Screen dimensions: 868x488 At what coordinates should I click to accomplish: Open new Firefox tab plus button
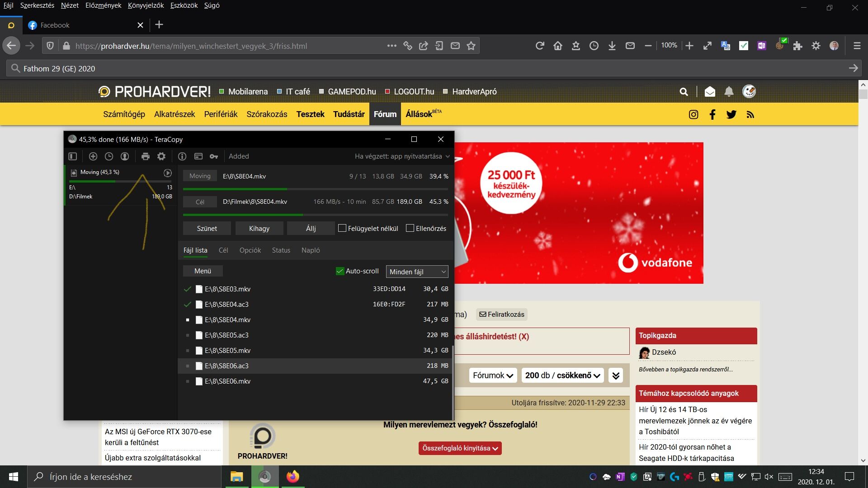point(159,25)
